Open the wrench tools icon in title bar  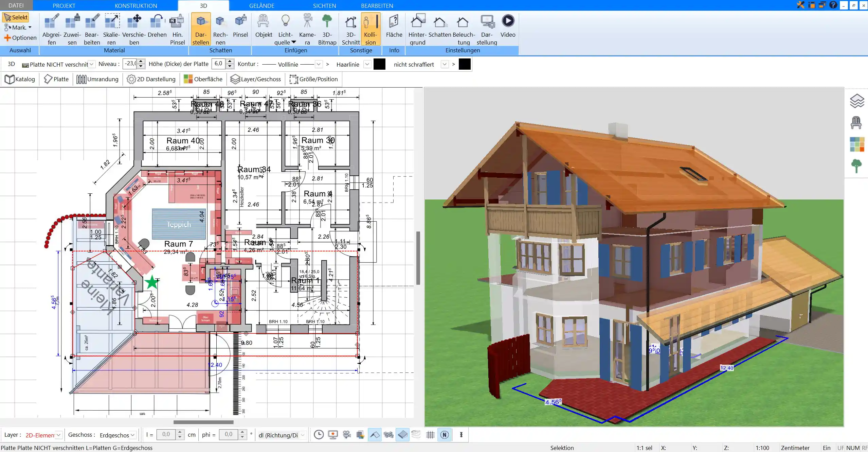[x=801, y=5]
